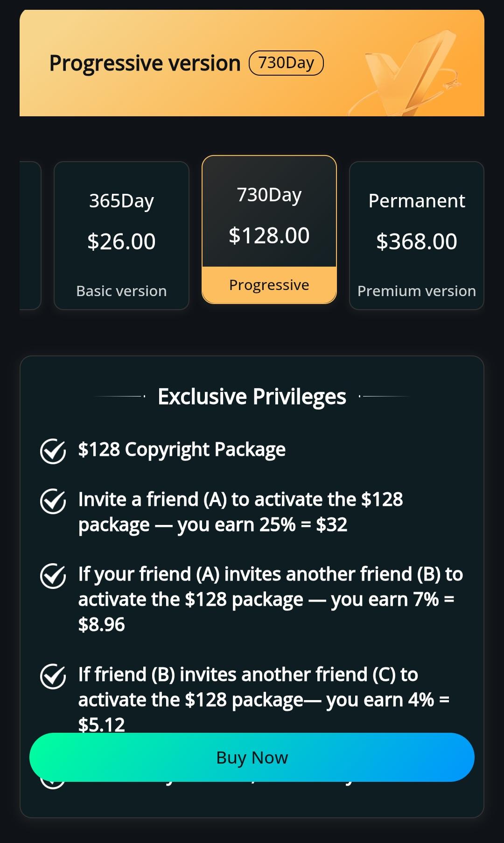Click the $368.00 price text

(416, 241)
